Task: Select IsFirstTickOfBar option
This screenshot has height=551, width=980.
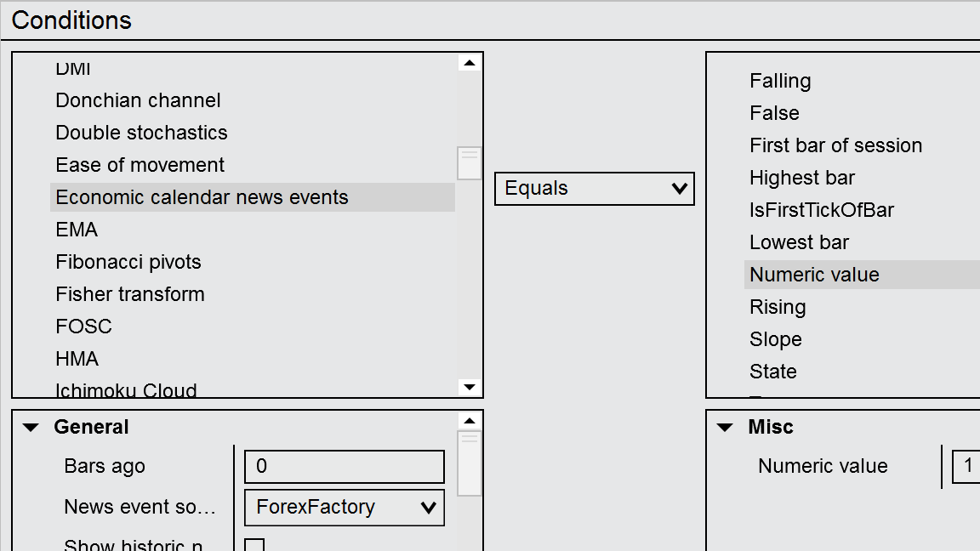Action: (x=821, y=210)
